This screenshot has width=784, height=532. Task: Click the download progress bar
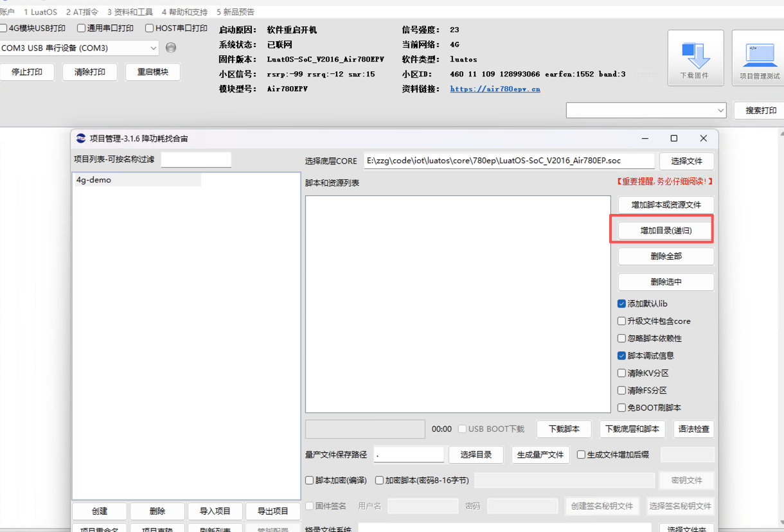[x=364, y=429]
